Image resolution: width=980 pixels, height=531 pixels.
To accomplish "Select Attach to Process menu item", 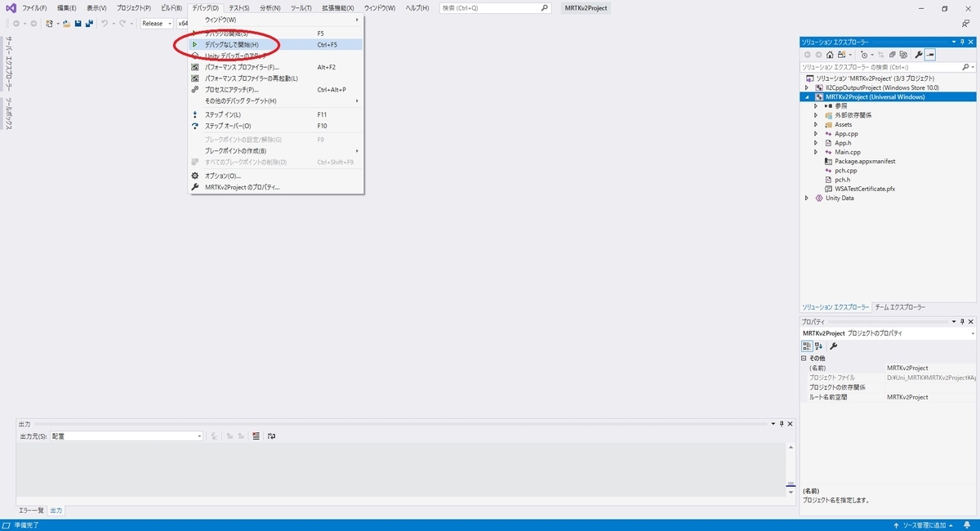I will click(277, 90).
